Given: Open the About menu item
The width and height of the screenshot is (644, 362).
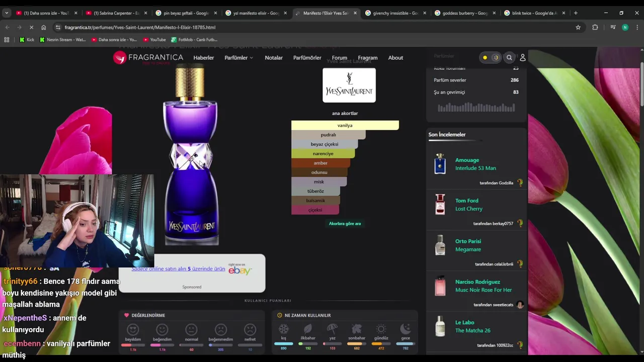Looking at the screenshot, I should (x=395, y=58).
